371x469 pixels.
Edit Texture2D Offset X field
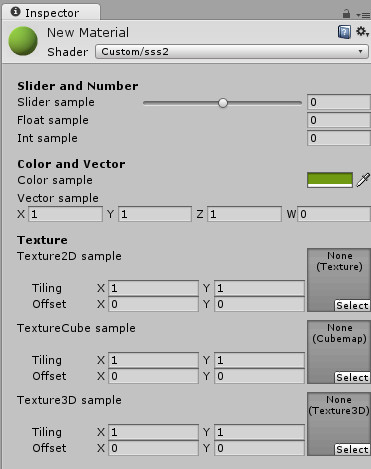[x=153, y=304]
